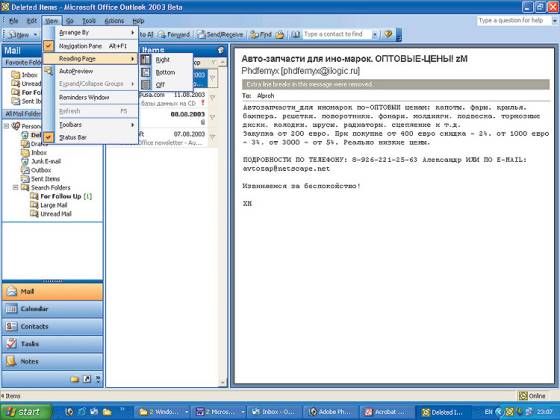Viewport: 560px width, 420px height.
Task: Switch to Adobe Photoshop taskbar button
Action: pos(331,412)
